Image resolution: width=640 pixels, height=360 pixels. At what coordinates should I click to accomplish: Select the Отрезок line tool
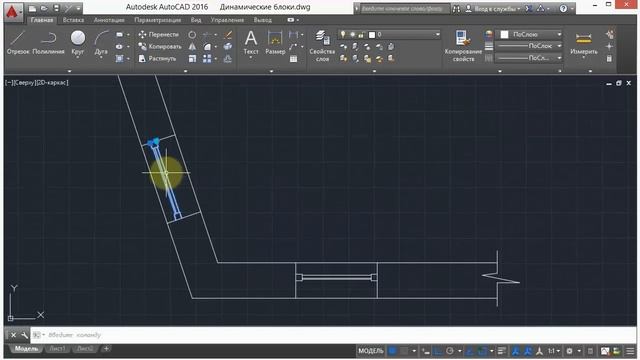point(18,43)
